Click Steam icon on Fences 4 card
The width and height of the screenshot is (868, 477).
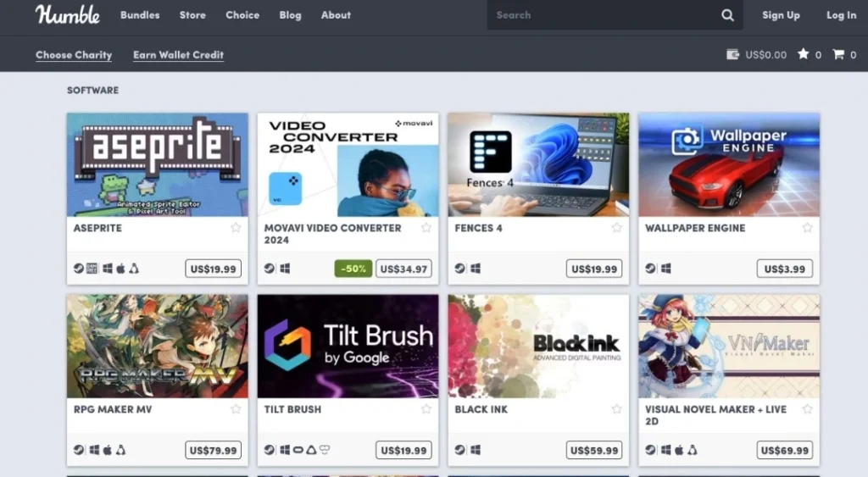point(459,269)
